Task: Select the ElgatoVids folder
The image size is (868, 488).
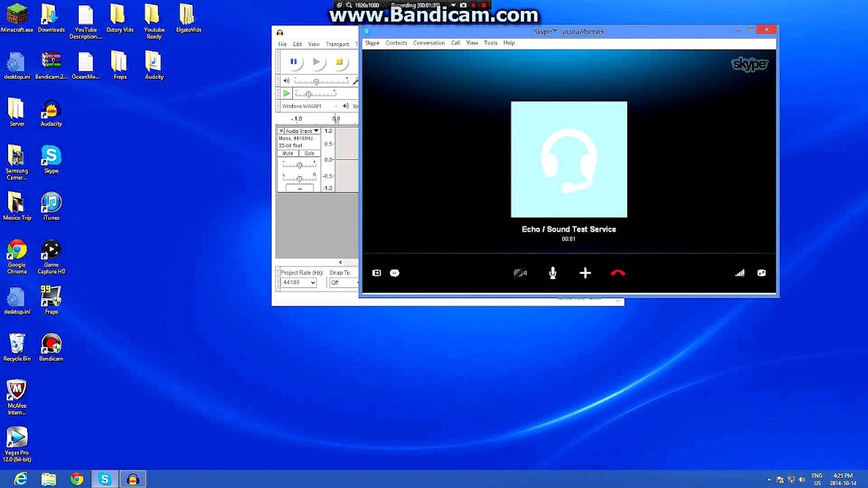Action: coord(188,19)
